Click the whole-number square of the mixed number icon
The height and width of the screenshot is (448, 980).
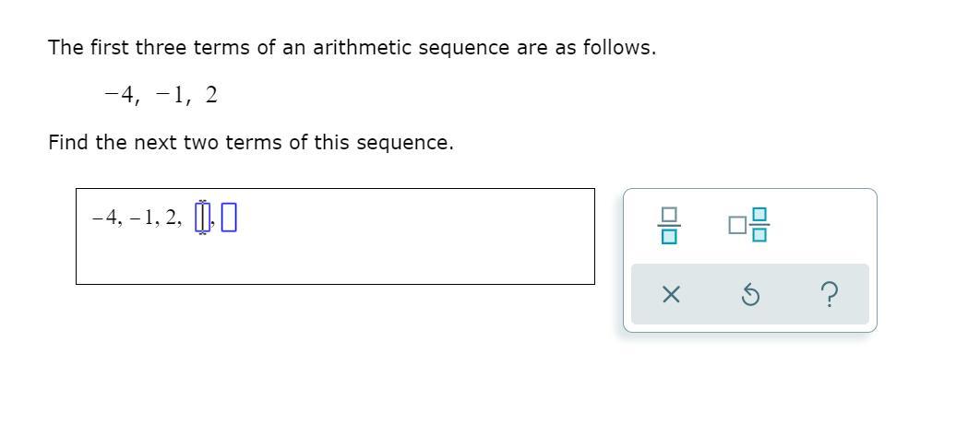tap(737, 225)
